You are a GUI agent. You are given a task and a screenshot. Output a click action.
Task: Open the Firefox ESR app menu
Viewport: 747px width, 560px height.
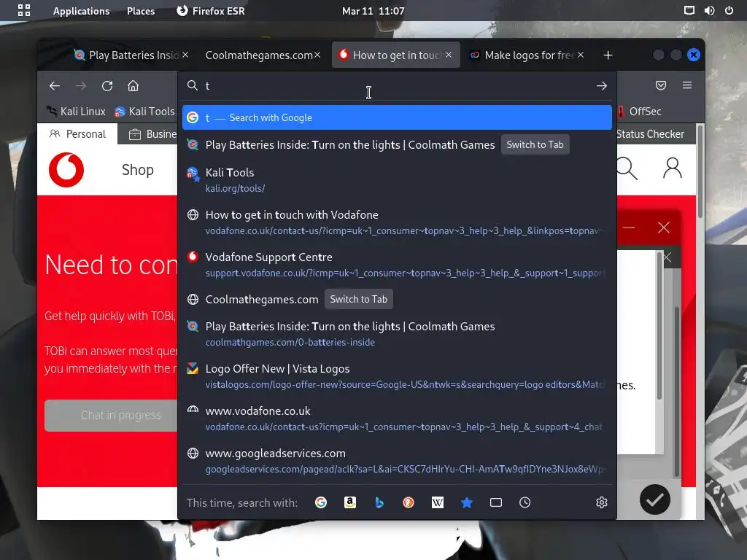click(211, 11)
